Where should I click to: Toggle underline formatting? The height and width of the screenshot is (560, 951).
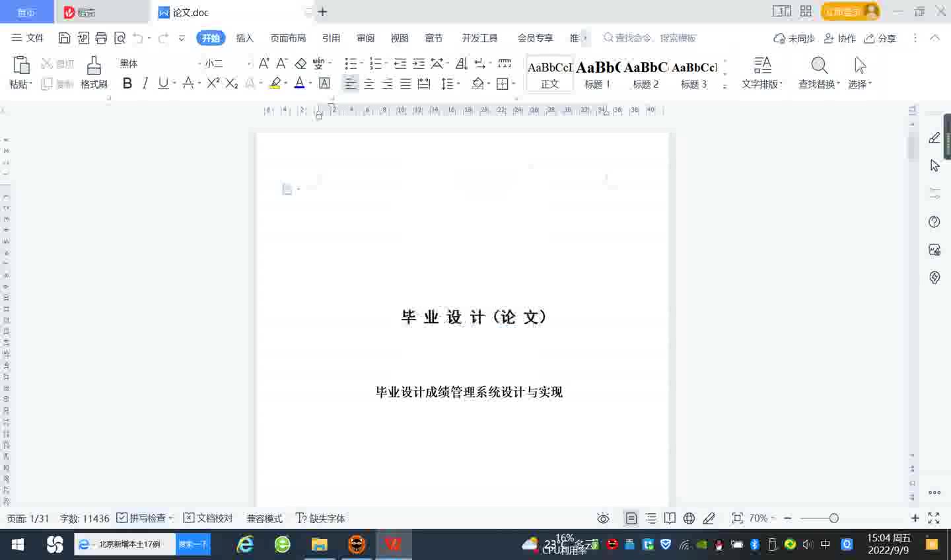pyautogui.click(x=163, y=83)
